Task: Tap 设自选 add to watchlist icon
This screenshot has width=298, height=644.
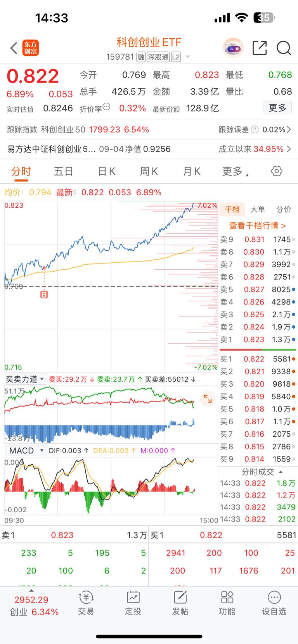Action: click(274, 603)
